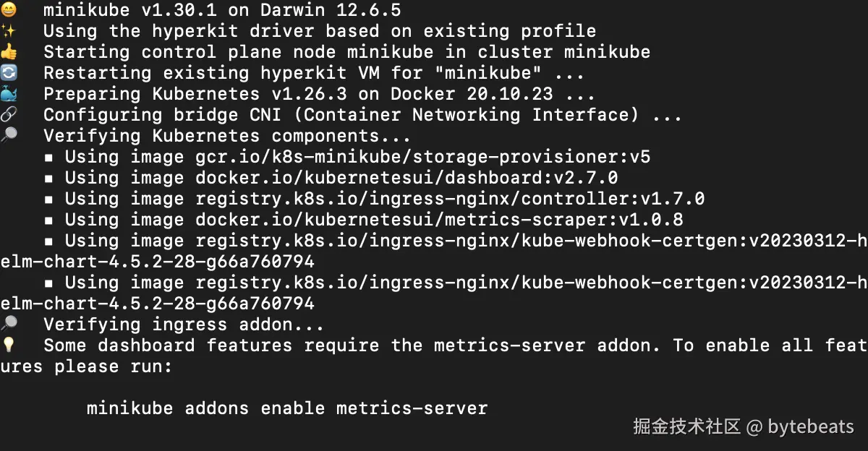Click the 'minikube addons enable metrics-server' command
This screenshot has height=451, width=868.
tap(287, 408)
